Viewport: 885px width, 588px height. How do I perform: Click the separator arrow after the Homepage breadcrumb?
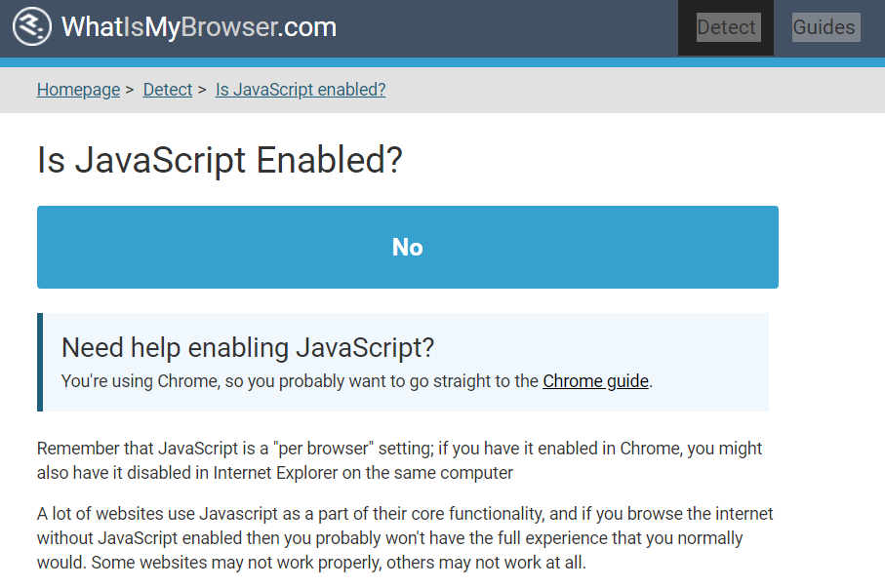[x=130, y=90]
